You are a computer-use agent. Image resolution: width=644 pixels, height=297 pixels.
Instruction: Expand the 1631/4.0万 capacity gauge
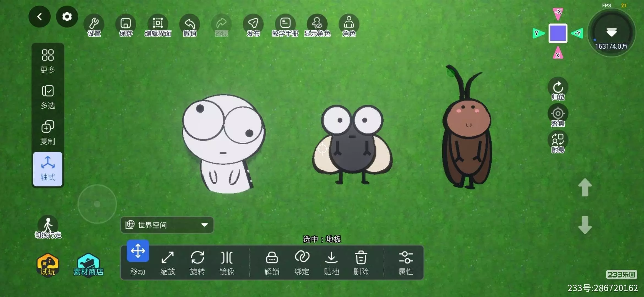click(612, 33)
